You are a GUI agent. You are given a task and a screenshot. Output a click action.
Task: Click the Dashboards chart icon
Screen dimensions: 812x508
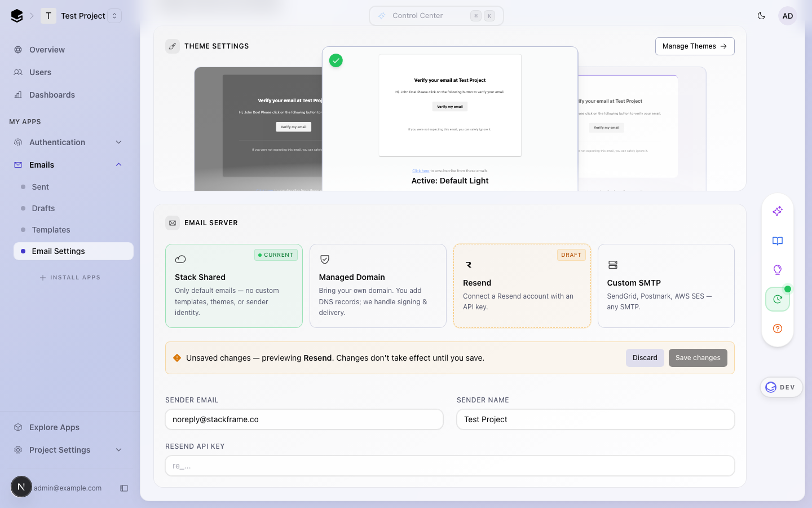(18, 95)
